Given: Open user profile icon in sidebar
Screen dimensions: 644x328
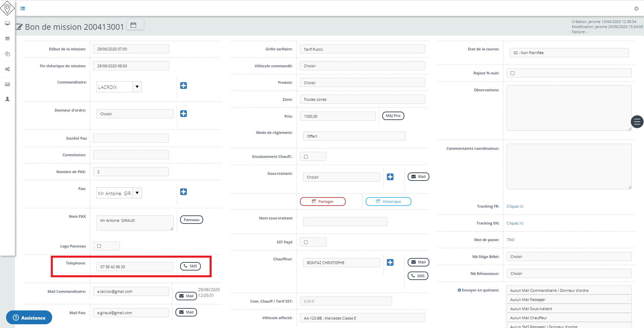Looking at the screenshot, I should (7, 99).
